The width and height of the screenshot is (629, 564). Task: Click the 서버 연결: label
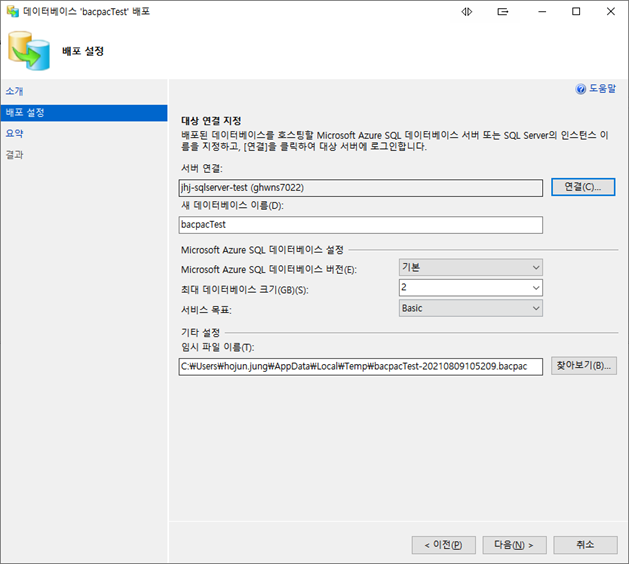(202, 168)
